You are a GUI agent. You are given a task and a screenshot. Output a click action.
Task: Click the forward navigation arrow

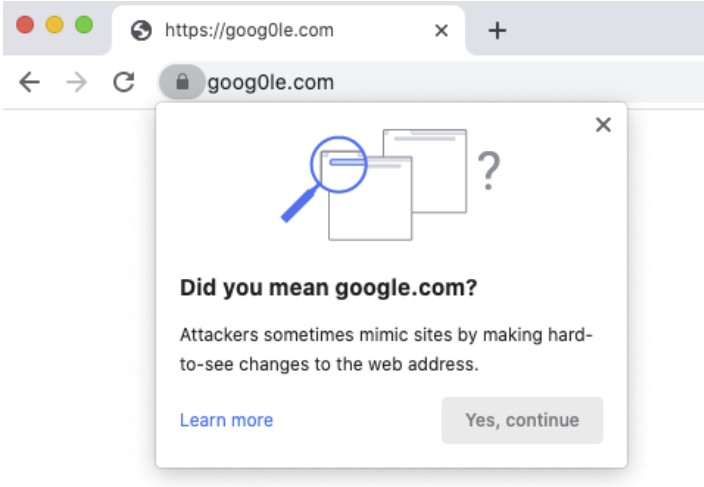tap(76, 83)
